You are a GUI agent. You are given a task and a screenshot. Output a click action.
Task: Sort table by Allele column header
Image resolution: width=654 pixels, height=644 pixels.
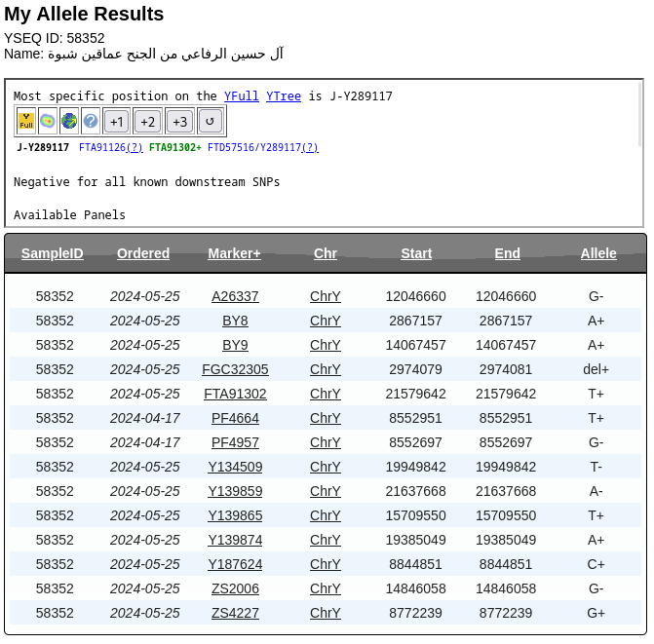(598, 253)
